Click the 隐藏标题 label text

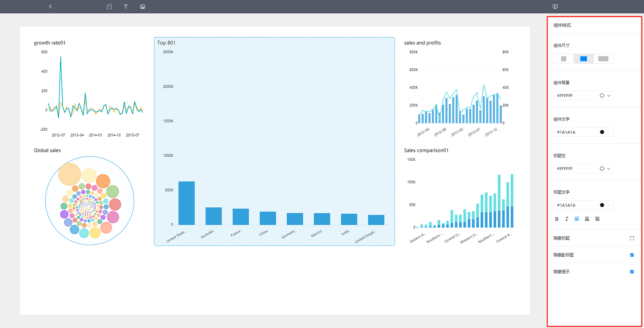561,238
